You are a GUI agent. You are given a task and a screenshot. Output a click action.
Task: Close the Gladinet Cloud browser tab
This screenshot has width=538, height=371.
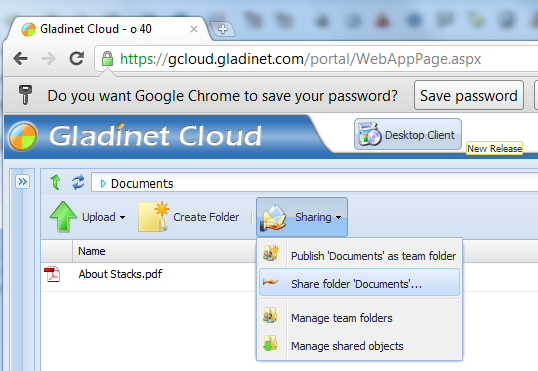point(194,29)
